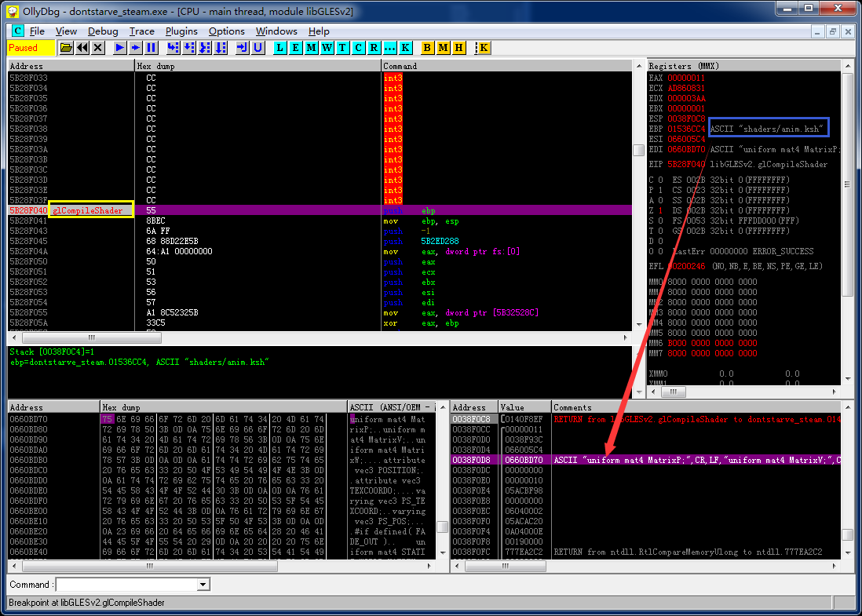Select the EAX register value 00000011
Screen dimensions: 862x616
point(685,78)
